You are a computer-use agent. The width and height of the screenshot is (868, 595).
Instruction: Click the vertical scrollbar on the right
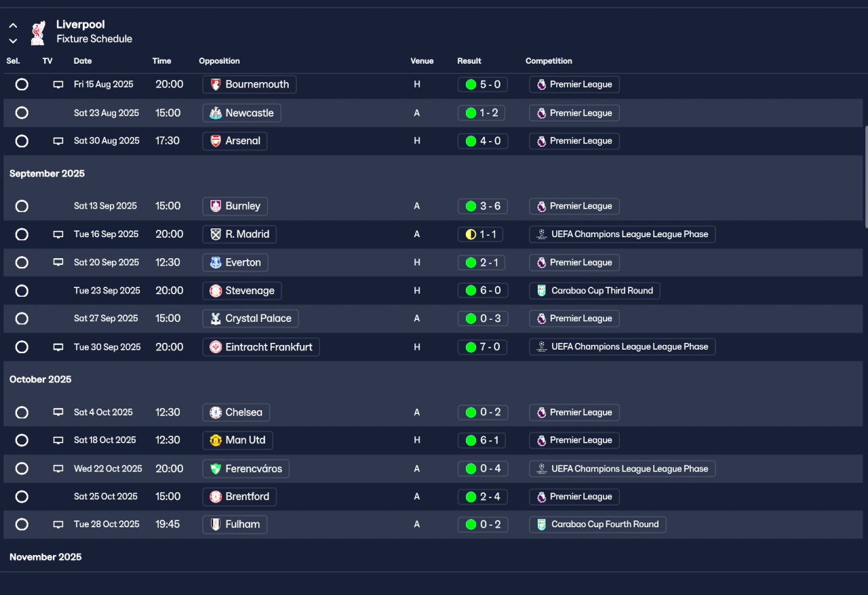[x=865, y=176]
